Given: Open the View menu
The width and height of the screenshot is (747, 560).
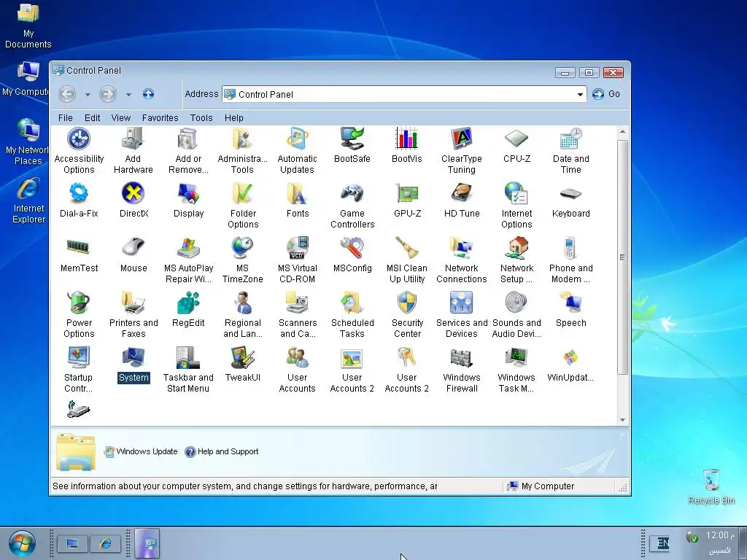Looking at the screenshot, I should click(x=120, y=117).
